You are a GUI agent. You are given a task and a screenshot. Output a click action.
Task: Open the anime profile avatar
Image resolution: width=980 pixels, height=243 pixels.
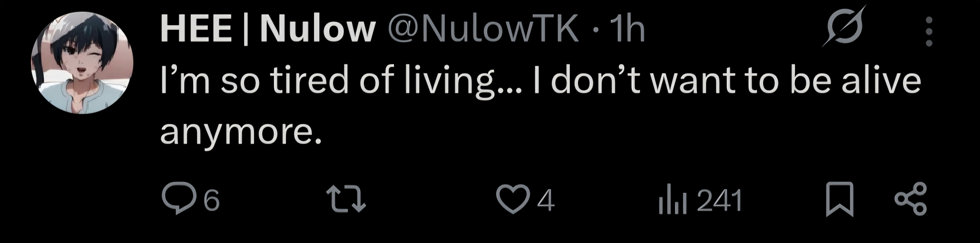82,62
